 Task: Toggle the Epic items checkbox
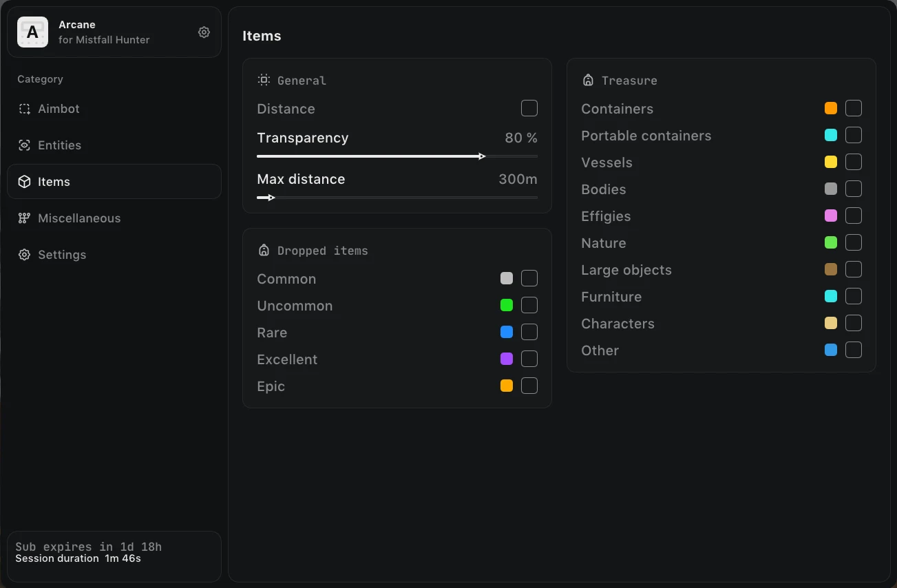[529, 386]
